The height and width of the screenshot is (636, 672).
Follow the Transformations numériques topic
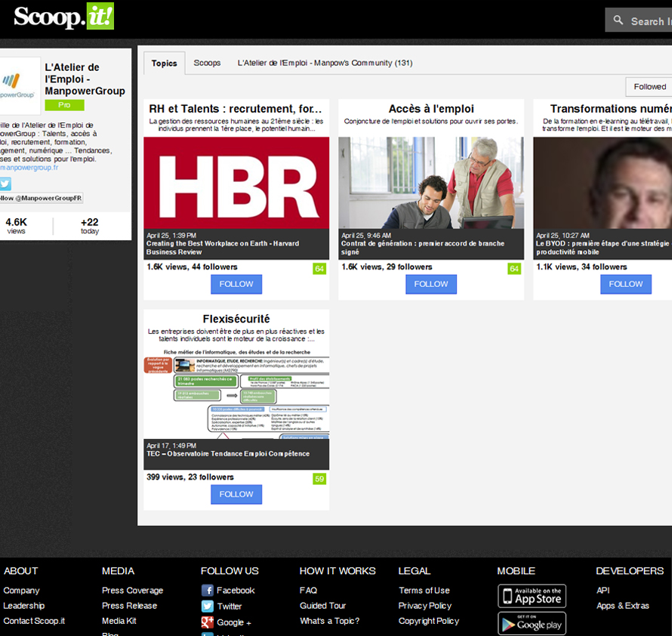click(x=626, y=284)
